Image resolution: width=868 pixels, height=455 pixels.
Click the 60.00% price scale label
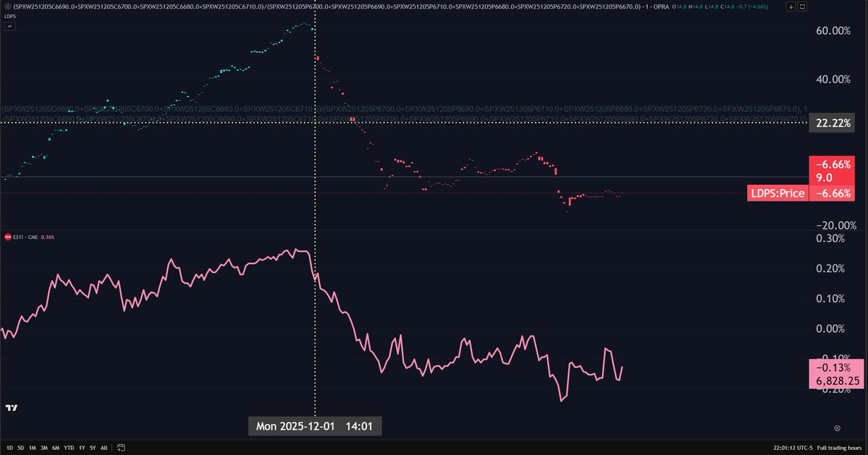point(833,30)
